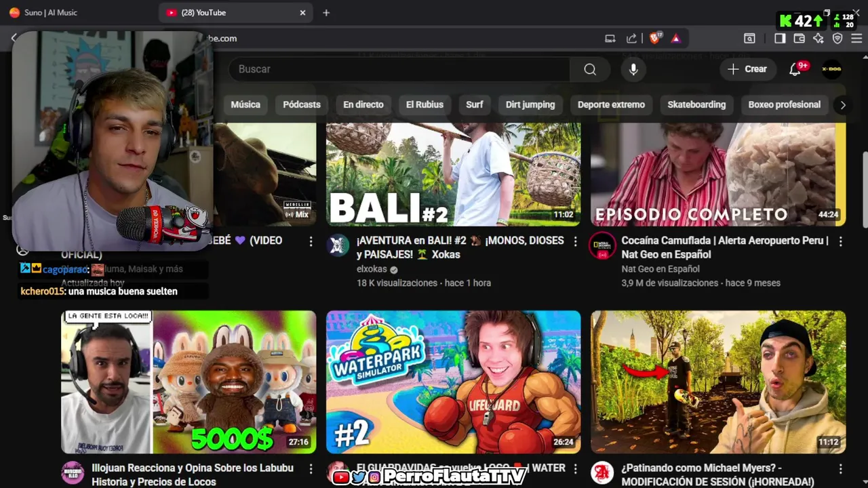The height and width of the screenshot is (488, 868).
Task: Click the Illojuan Reacciona video channel avatar
Action: pyautogui.click(x=73, y=473)
